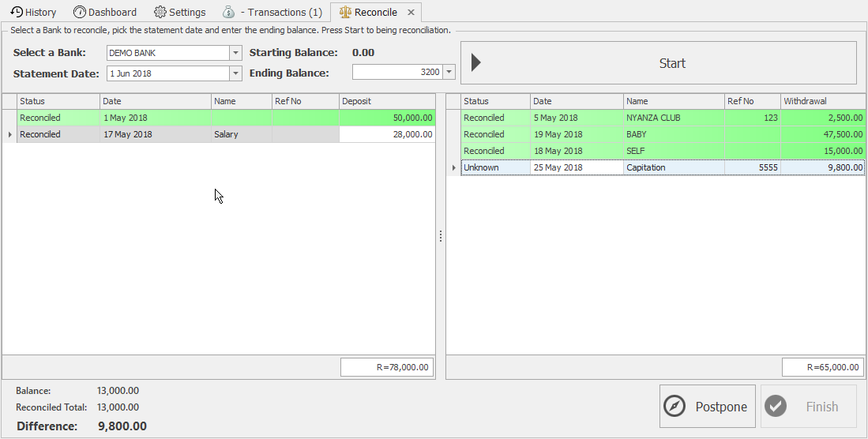Click the Dashboard gauge icon

(x=79, y=12)
